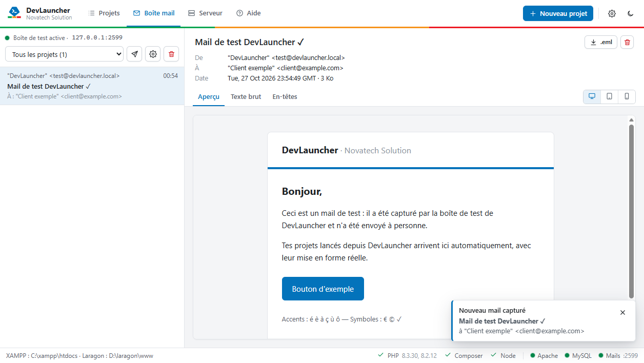Viewport: 644px width, 363px height.
Task: Click the XAMPP and Laragon paths text
Action: pyautogui.click(x=79, y=356)
